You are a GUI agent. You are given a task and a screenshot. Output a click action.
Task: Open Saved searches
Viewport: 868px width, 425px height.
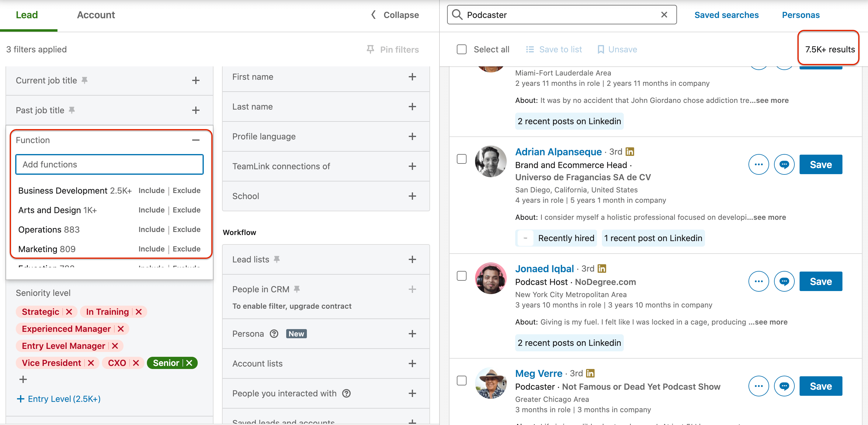pyautogui.click(x=726, y=15)
